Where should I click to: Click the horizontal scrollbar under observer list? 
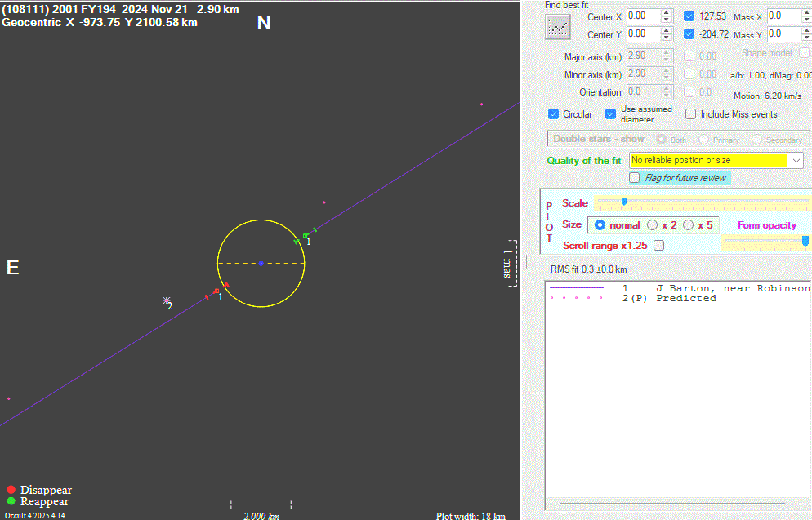pos(671,503)
